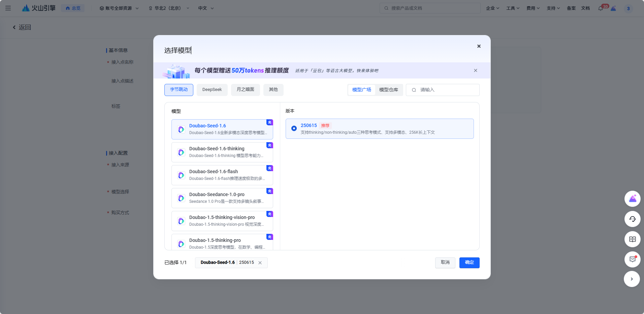Click free badge on Doubao-Seed-1.6-thinking card
The width and height of the screenshot is (644, 314).
(270, 145)
